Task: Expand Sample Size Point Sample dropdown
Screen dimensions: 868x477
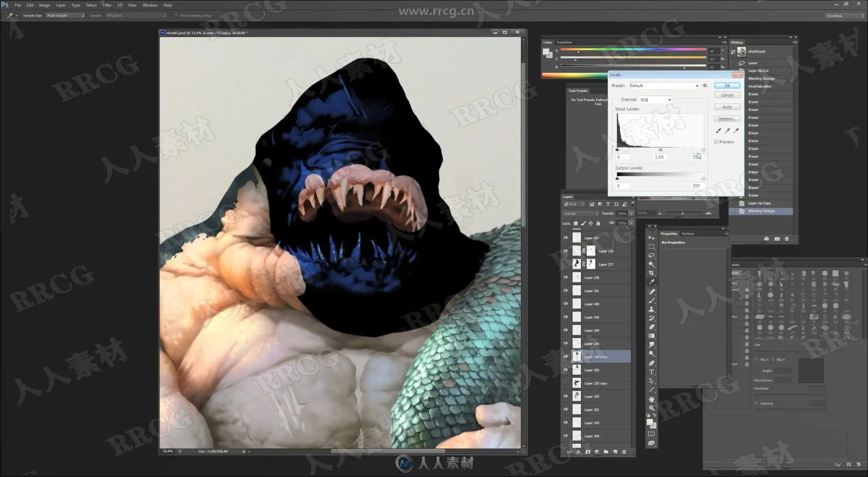Action: [x=65, y=16]
